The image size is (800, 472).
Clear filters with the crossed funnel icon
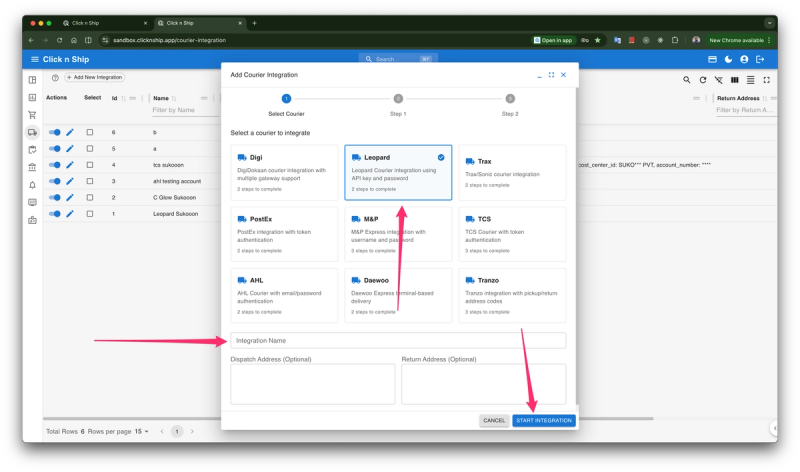[718, 80]
